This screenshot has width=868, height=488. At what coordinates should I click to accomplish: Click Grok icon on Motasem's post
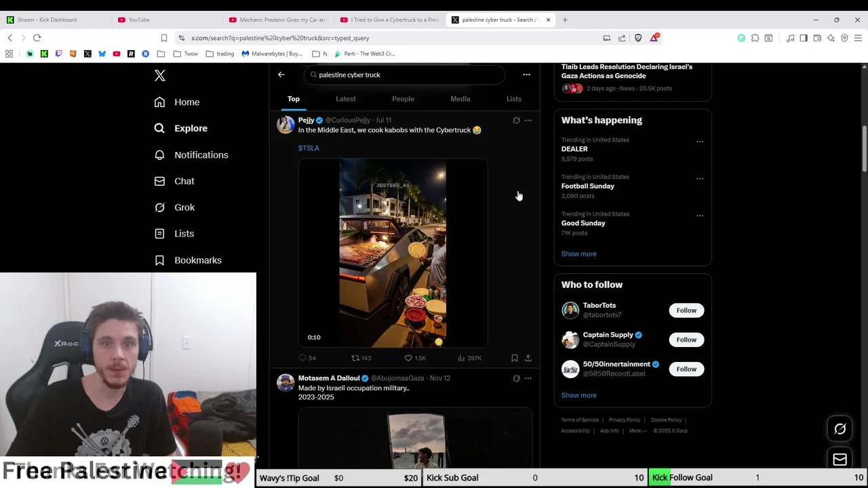[516, 378]
